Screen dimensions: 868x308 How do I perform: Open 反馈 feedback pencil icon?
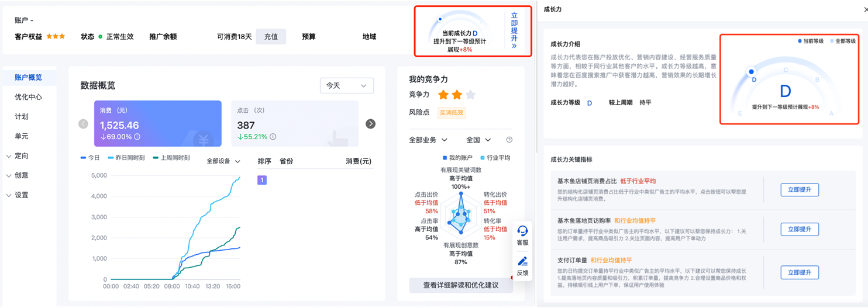(523, 261)
